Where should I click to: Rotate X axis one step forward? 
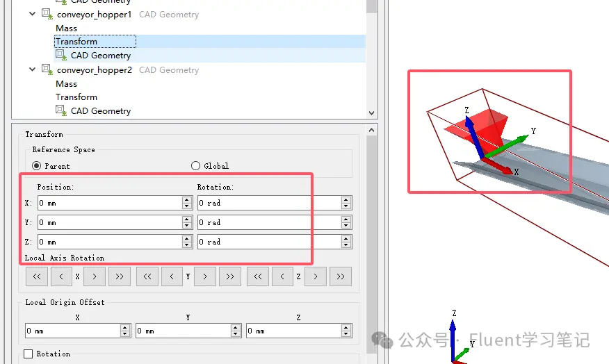95,276
